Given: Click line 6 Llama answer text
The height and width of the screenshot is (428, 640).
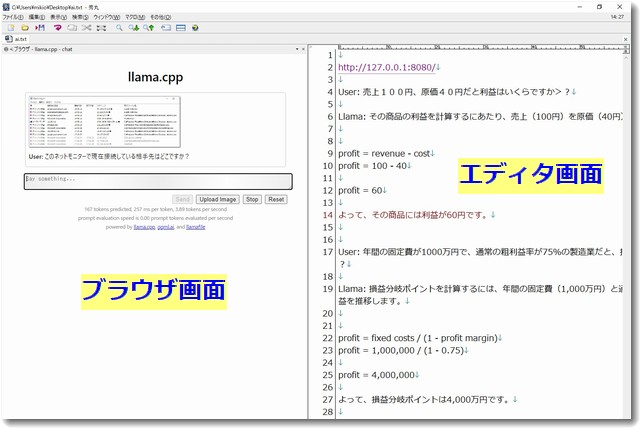Looking at the screenshot, I should (x=480, y=117).
